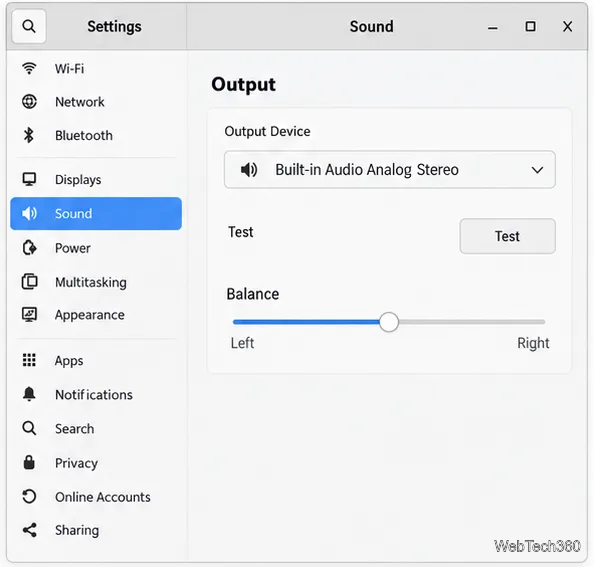Click the Apps grid icon

coord(29,360)
